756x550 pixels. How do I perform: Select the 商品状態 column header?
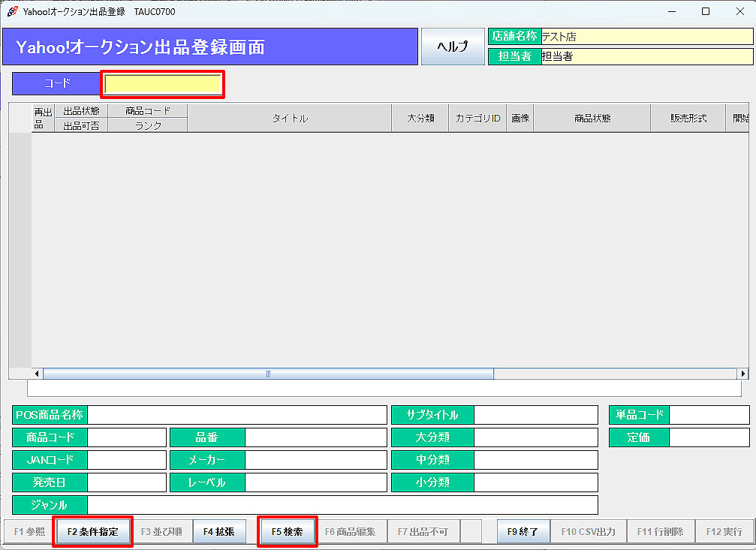tap(592, 119)
